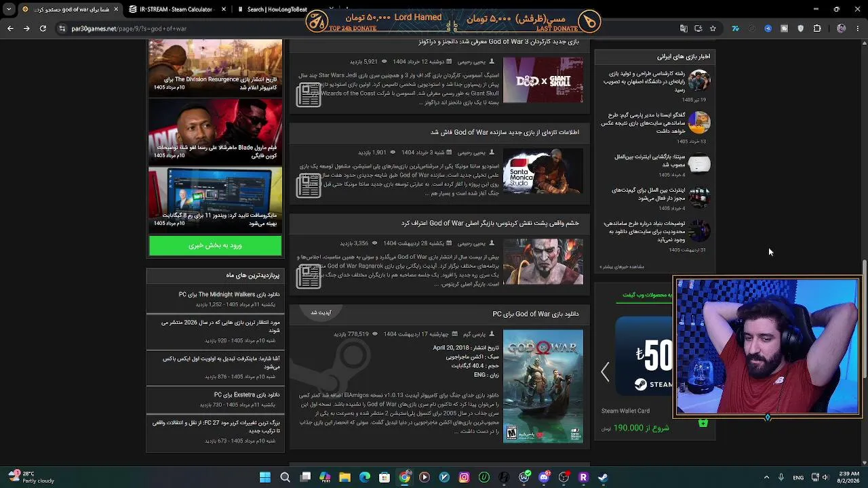Open the Santa Monica Studio thumbnail
Viewport: 868px width, 488px height.
tap(543, 171)
